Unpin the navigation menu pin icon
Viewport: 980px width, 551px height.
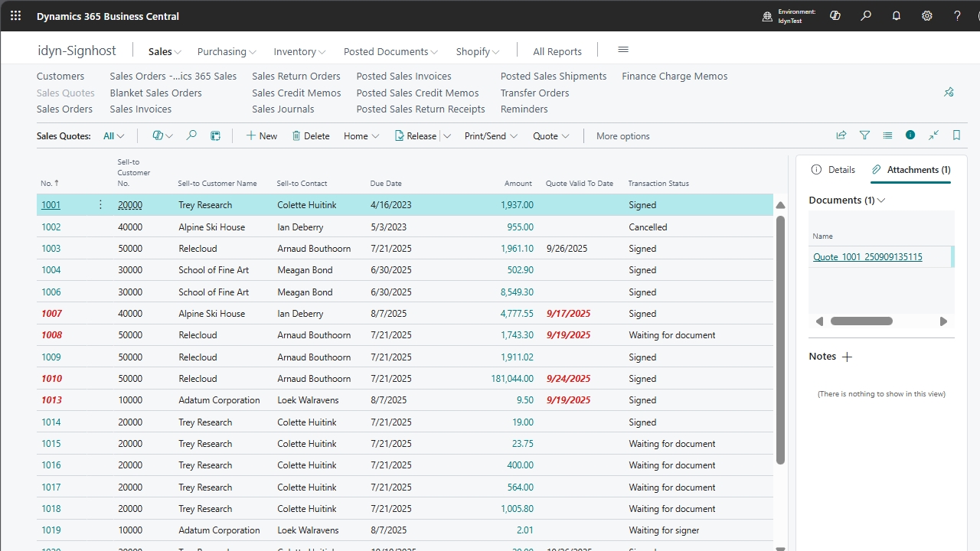click(x=949, y=93)
